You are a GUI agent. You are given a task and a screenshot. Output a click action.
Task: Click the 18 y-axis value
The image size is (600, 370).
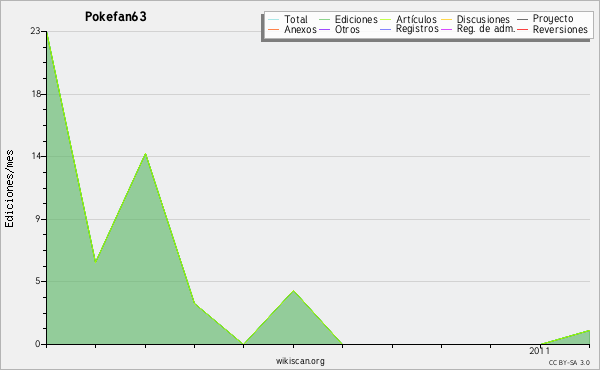36,94
